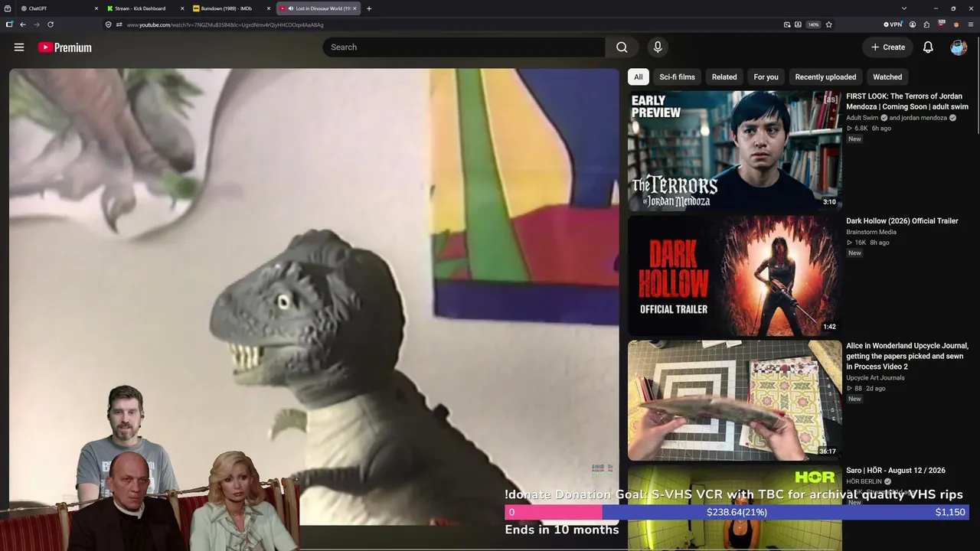Open the Saro | HÖR video title
The image size is (980, 551).
point(896,471)
